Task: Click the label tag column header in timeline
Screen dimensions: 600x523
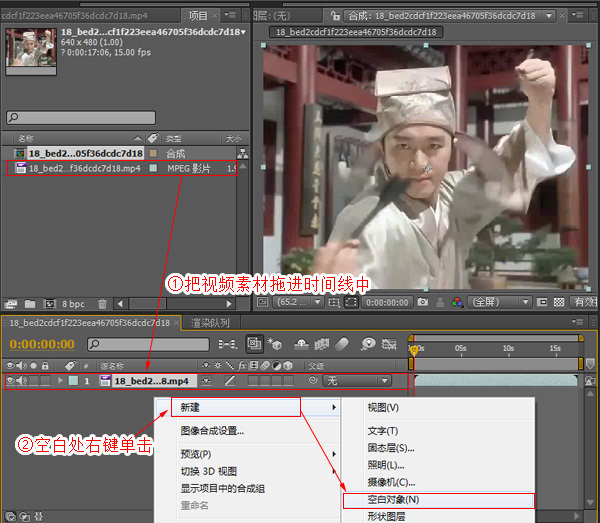Action: tap(70, 366)
